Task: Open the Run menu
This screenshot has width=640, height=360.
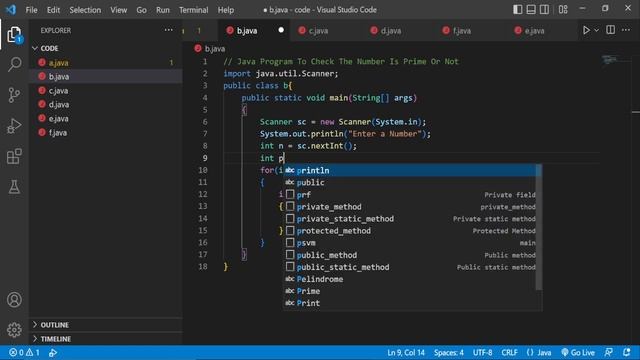Action: [162, 10]
